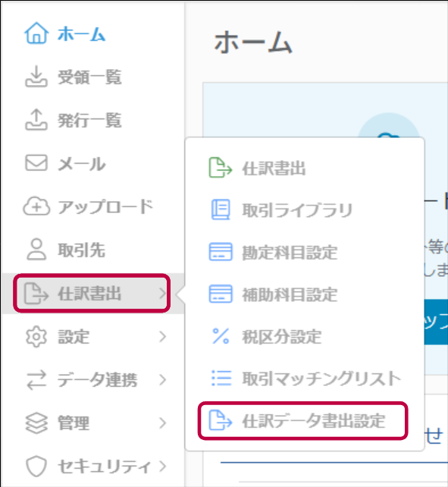Click the ホーム house icon in sidebar
The height and width of the screenshot is (487, 448).
pos(36,33)
